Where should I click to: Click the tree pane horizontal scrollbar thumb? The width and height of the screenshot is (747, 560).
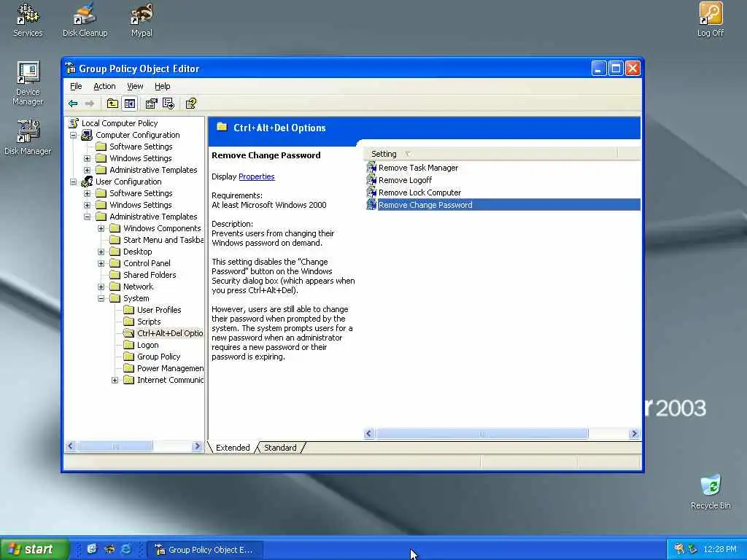115,446
